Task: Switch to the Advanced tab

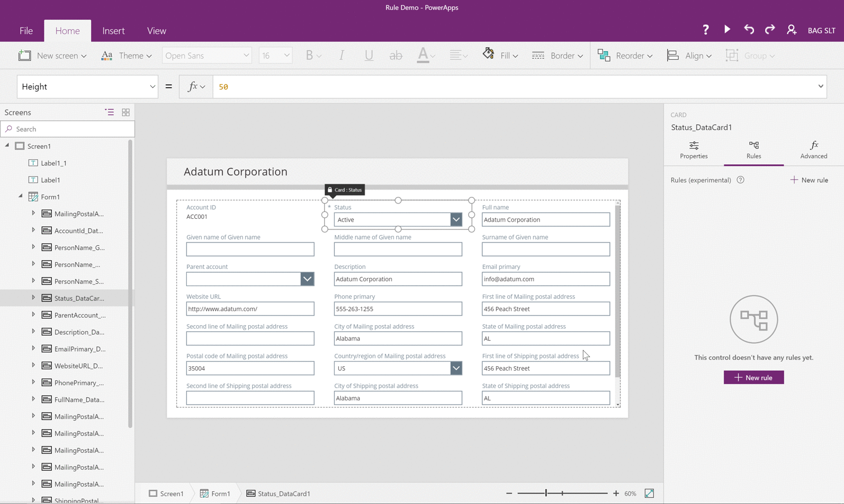Action: (813, 150)
